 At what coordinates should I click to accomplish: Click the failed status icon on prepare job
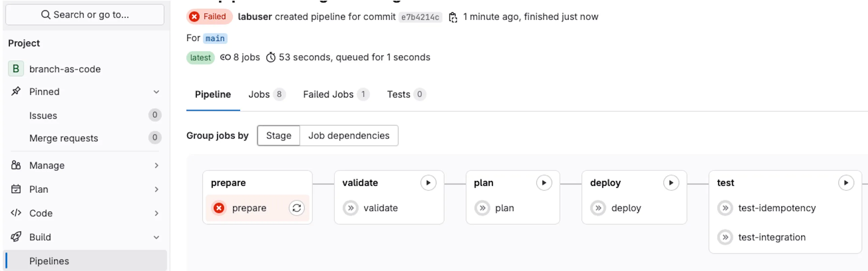219,208
